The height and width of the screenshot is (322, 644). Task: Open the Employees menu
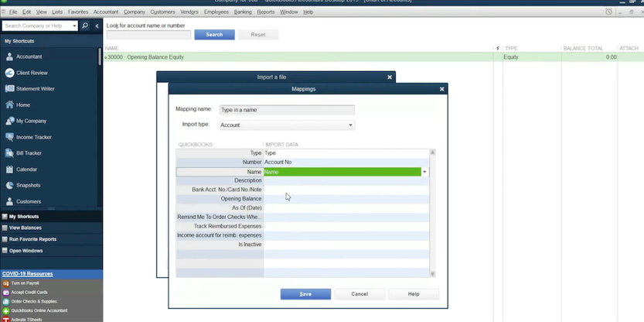[216, 12]
